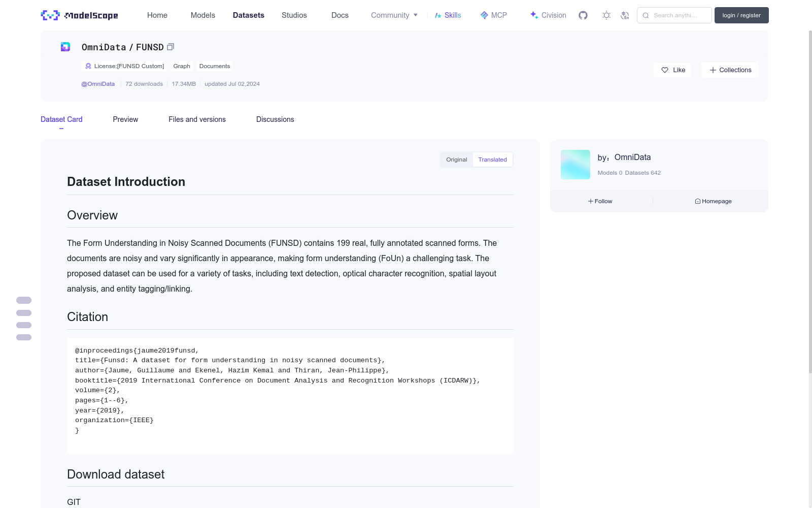
Task: Open the Datasets section
Action: pos(249,15)
